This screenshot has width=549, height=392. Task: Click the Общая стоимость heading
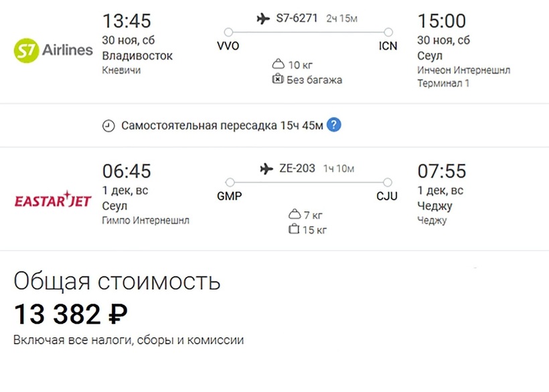[x=116, y=281]
